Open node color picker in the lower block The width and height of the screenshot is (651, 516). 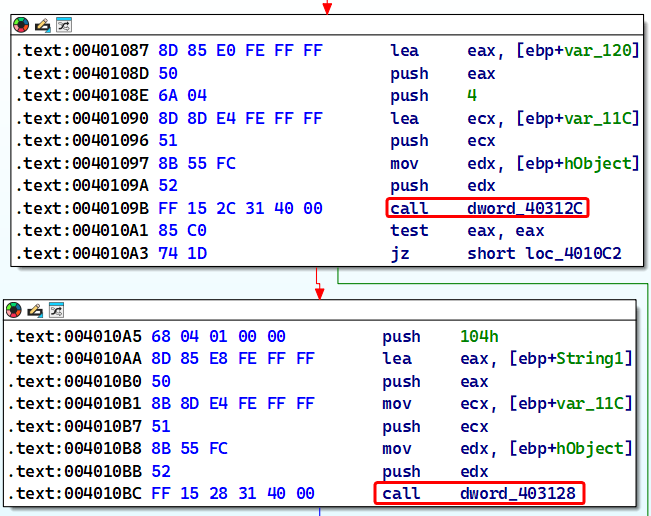15,312
